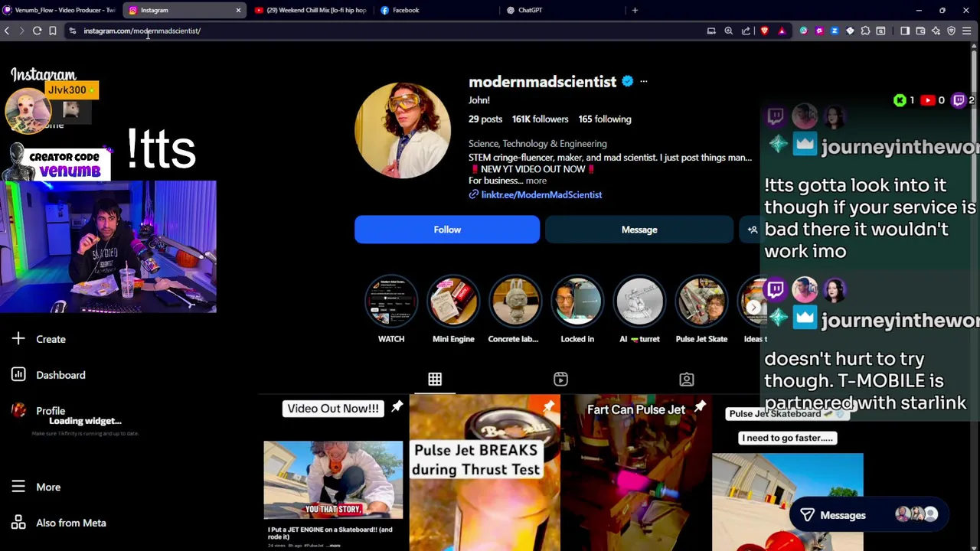Open Brave Rewards triangle icon
Image resolution: width=980 pixels, height=551 pixels.
(x=782, y=31)
